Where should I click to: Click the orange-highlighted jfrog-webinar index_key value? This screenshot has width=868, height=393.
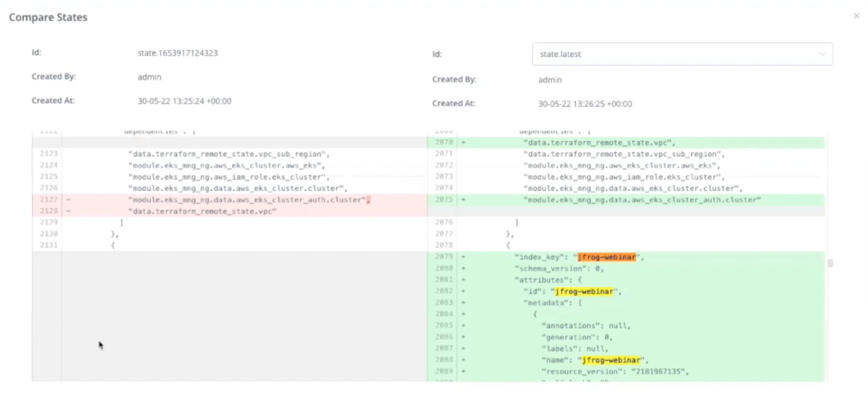point(606,257)
